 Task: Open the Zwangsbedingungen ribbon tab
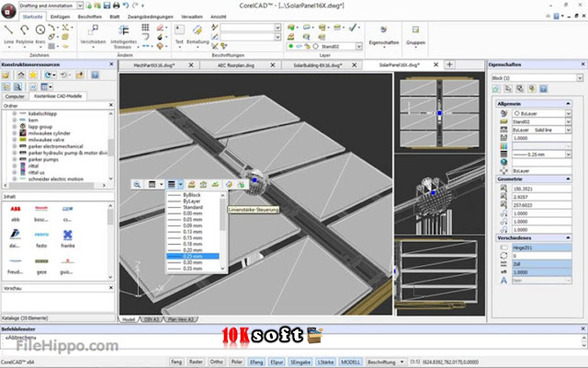pos(151,17)
